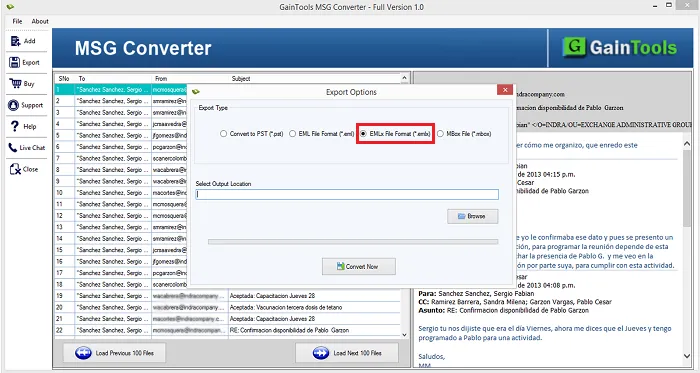Viewport: 700px width, 373px height.
Task: Click the Export floppy disk icon
Action: point(14,62)
